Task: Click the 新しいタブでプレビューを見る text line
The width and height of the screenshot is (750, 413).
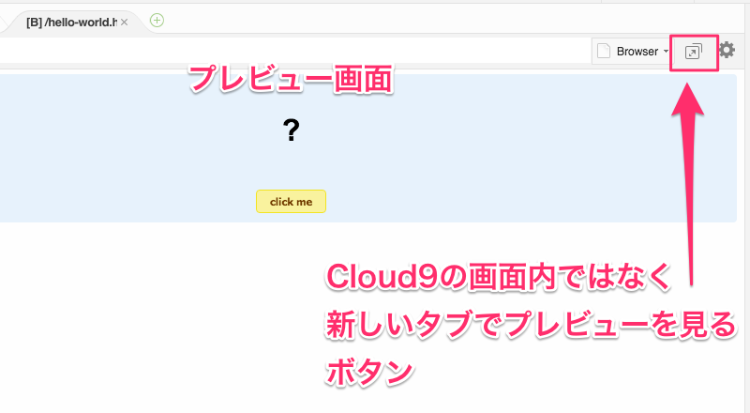Action: tap(531, 323)
